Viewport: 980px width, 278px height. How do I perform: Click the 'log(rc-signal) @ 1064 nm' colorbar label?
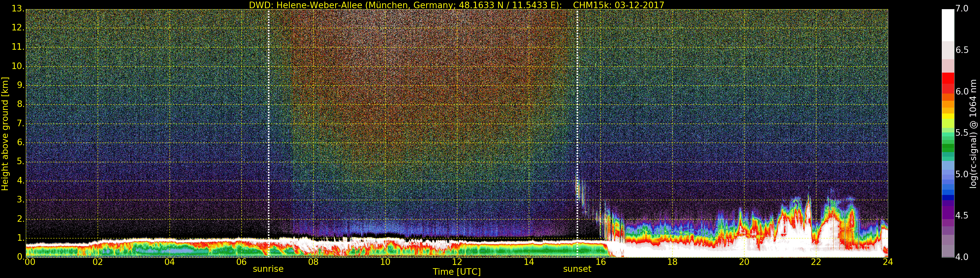[973, 133]
